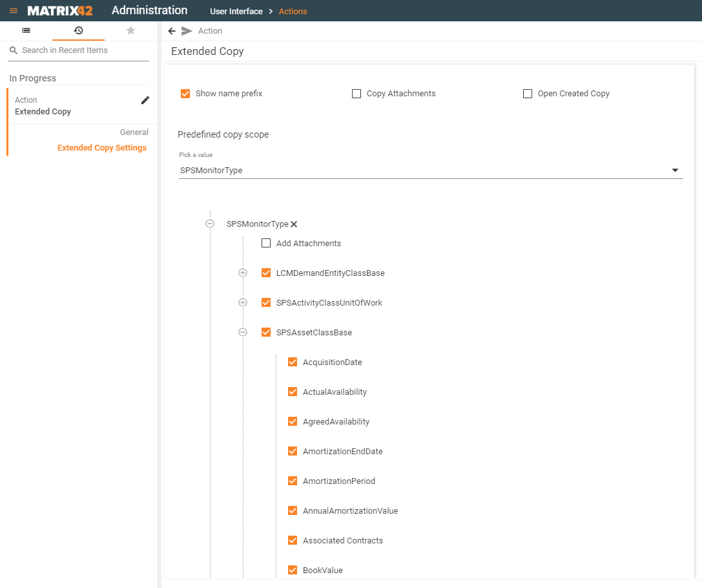The width and height of the screenshot is (702, 588).
Task: Edit the Extended Copy action with pencil icon
Action: click(x=145, y=100)
